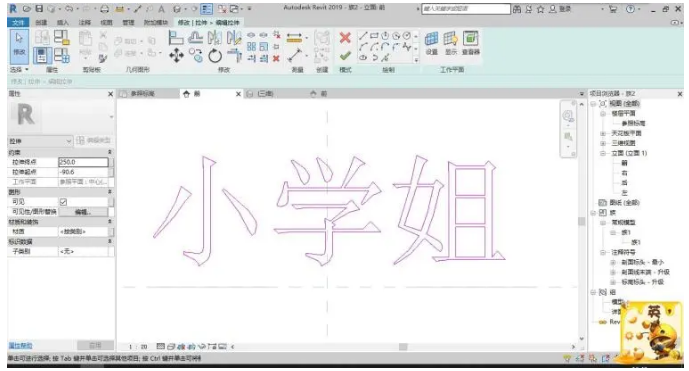Collapse the Views (all) tree node
689x371 pixels.
tap(594, 104)
